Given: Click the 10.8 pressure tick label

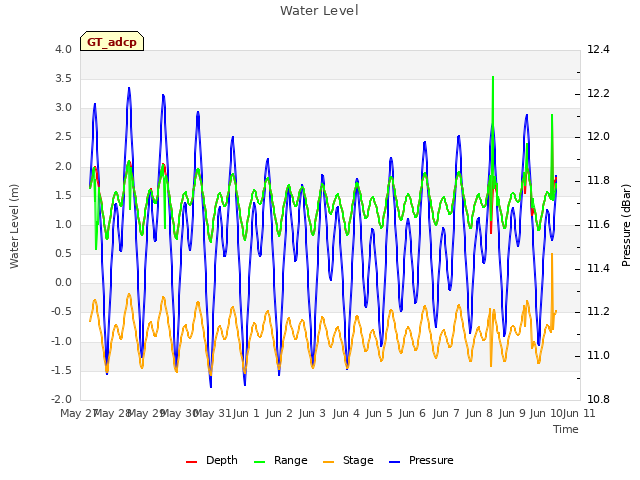Looking at the screenshot, I should tap(598, 399).
